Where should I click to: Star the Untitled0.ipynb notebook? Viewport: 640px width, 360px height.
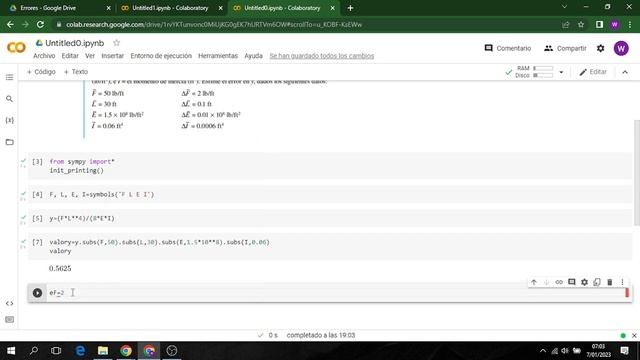pos(116,43)
